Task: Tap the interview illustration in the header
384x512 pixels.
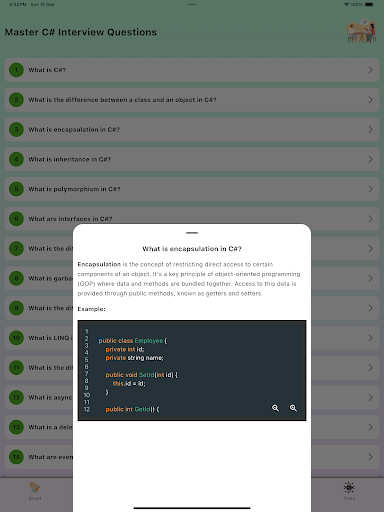Action: [361, 31]
